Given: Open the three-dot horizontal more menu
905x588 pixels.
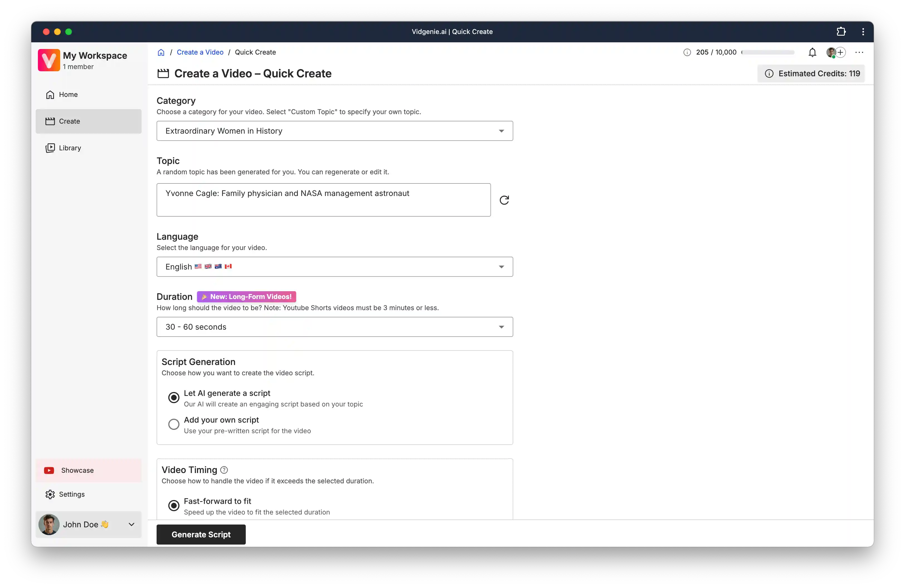Looking at the screenshot, I should (x=859, y=52).
